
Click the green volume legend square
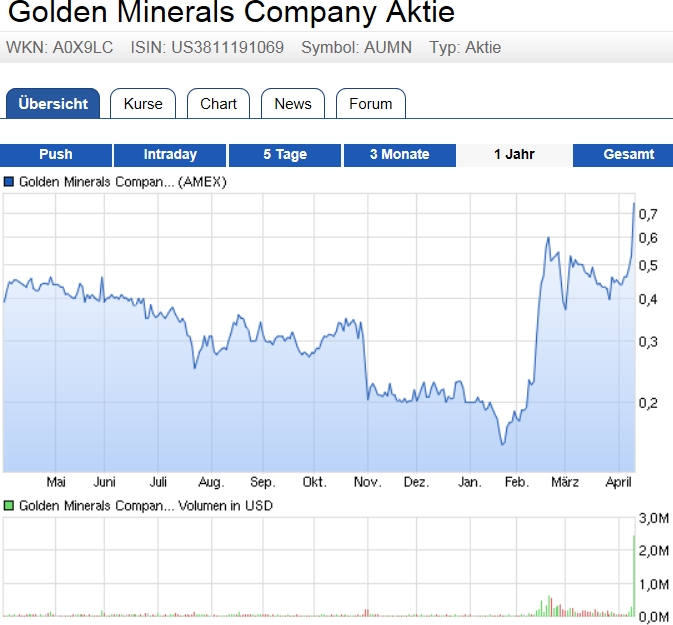9,506
